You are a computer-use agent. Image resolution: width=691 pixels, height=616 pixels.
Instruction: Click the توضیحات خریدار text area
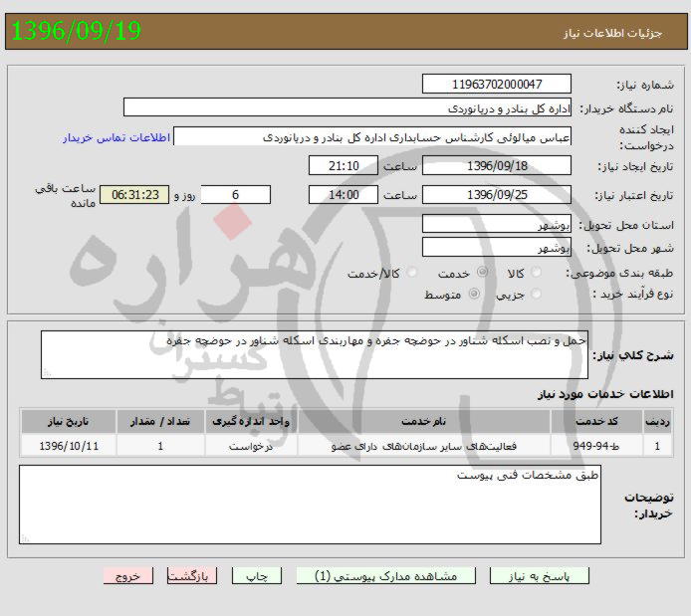point(311,505)
